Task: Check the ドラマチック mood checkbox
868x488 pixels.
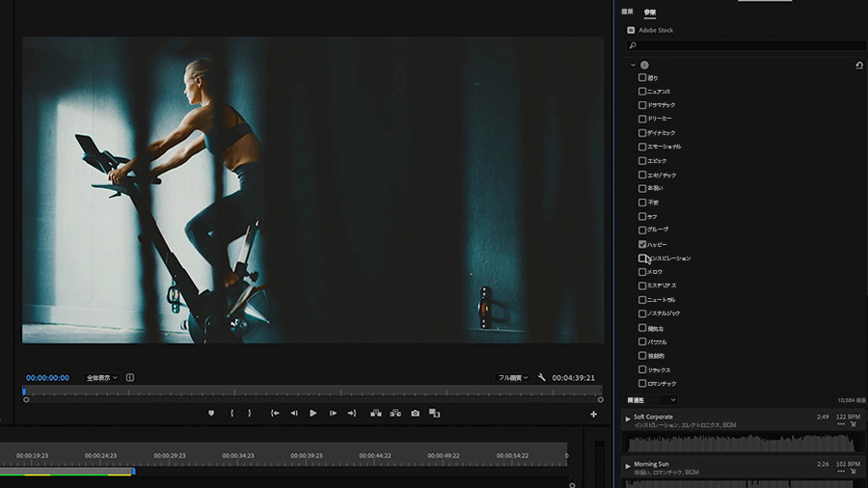Action: tap(642, 104)
